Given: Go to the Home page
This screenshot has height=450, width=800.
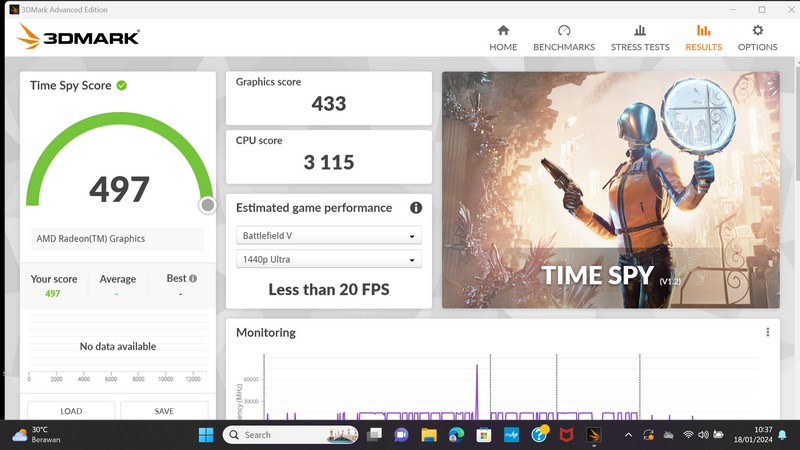Looking at the screenshot, I should pyautogui.click(x=503, y=38).
